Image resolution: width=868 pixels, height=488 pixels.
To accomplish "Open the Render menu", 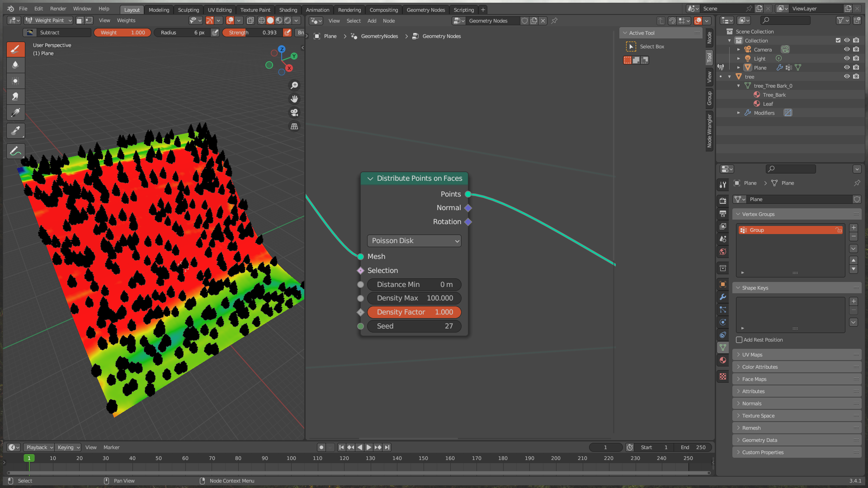I will point(58,9).
